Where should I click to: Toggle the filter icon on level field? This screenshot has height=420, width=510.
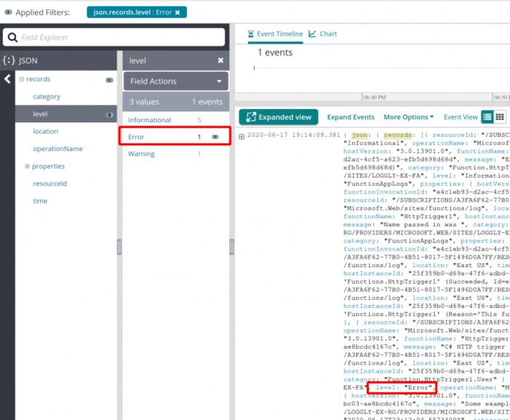(x=109, y=114)
